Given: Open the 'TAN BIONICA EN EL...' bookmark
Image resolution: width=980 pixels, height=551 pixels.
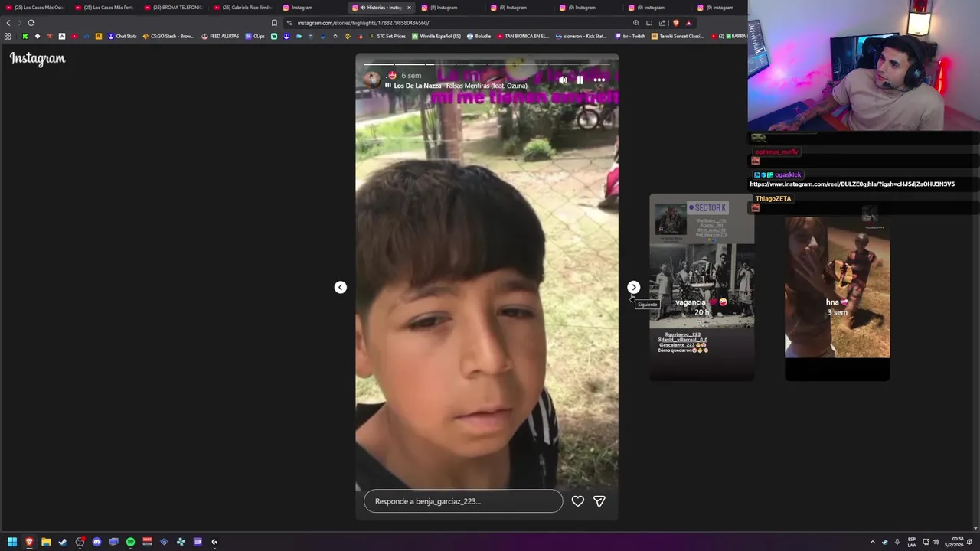Looking at the screenshot, I should (x=524, y=36).
